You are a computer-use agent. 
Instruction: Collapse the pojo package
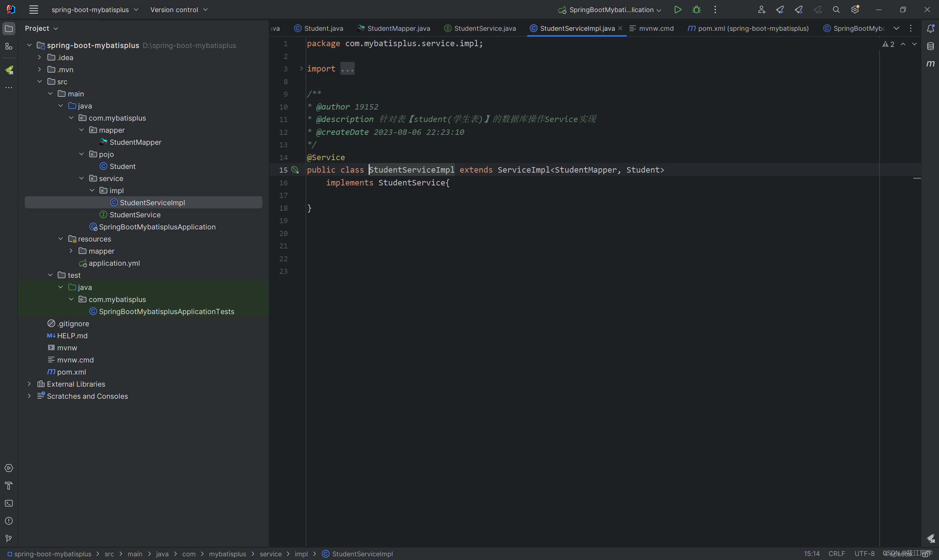(81, 154)
